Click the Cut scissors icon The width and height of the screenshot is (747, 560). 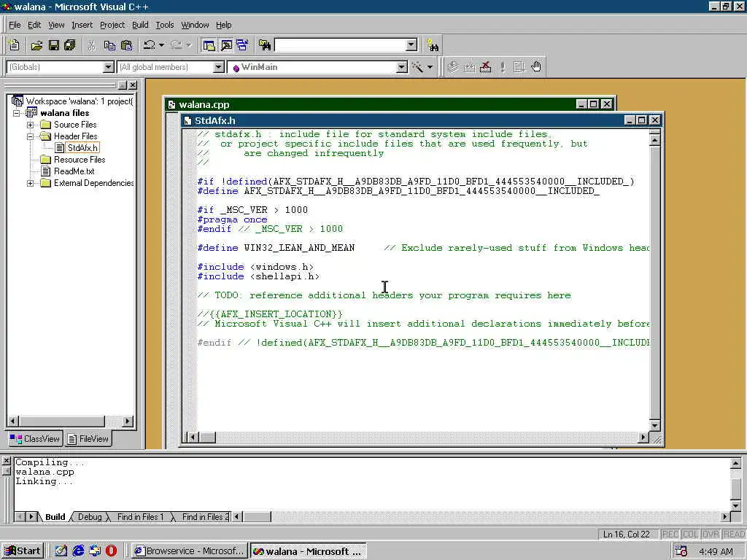tap(91, 45)
